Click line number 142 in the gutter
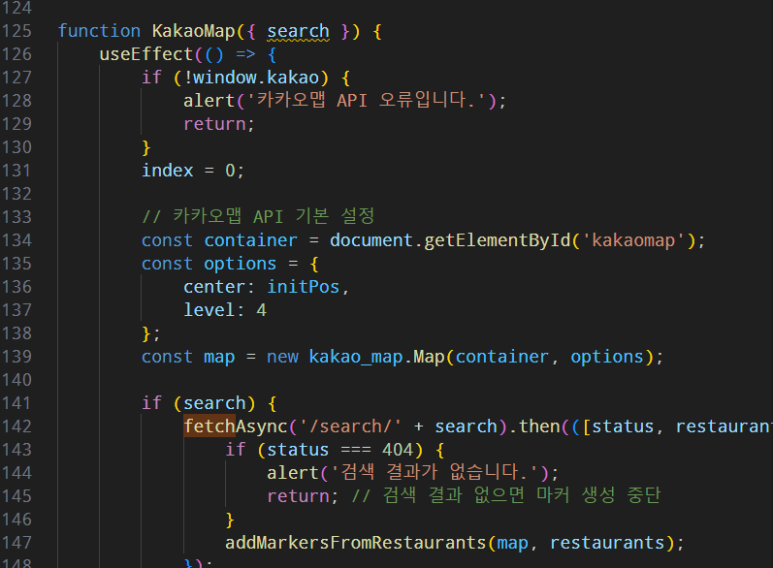This screenshot has height=568, width=773. [x=17, y=426]
